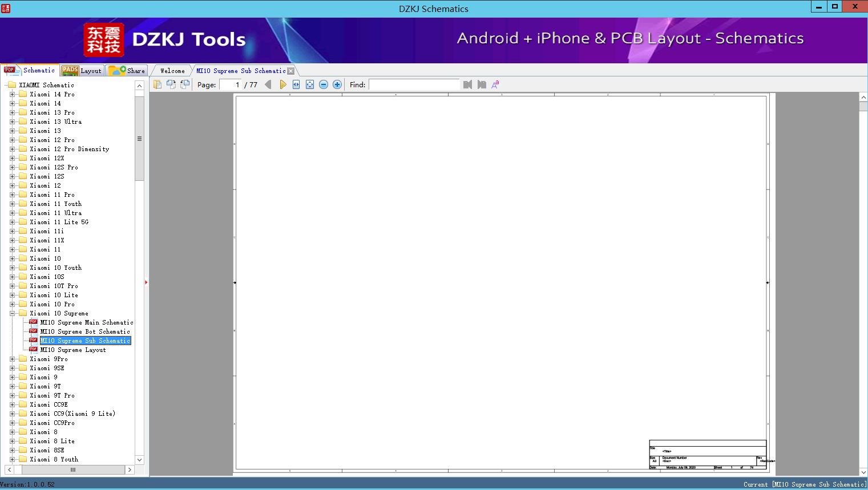The image size is (868, 490).
Task: Expand Xiaomi 12 Pro Dimensity folder
Action: pos(12,149)
